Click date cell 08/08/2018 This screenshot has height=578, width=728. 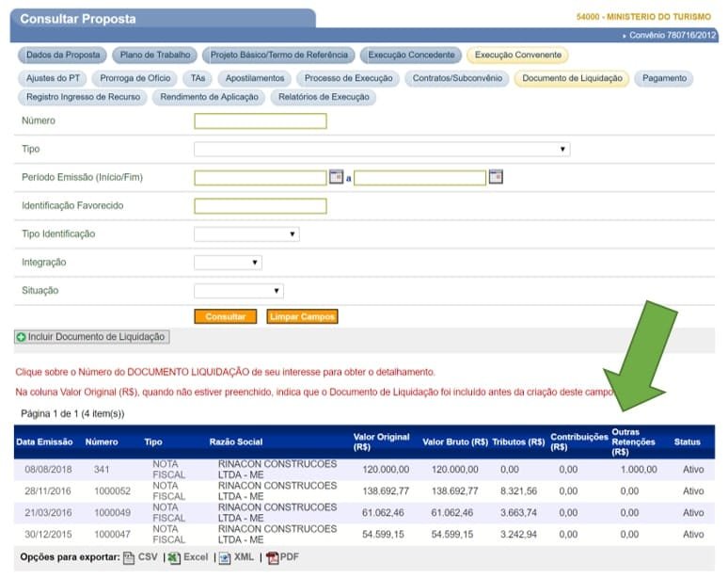48,470
